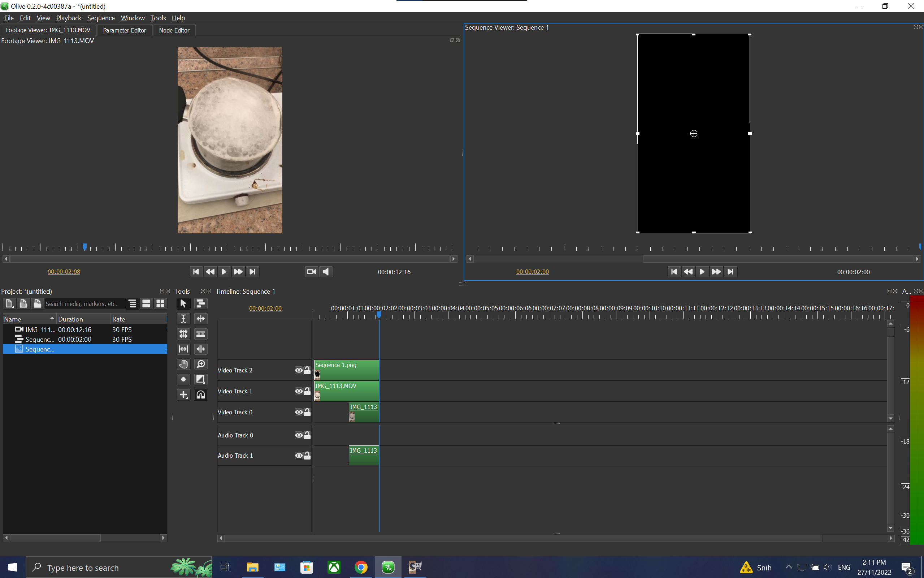Image resolution: width=924 pixels, height=578 pixels.
Task: Click the Search media, markers field
Action: pos(84,304)
